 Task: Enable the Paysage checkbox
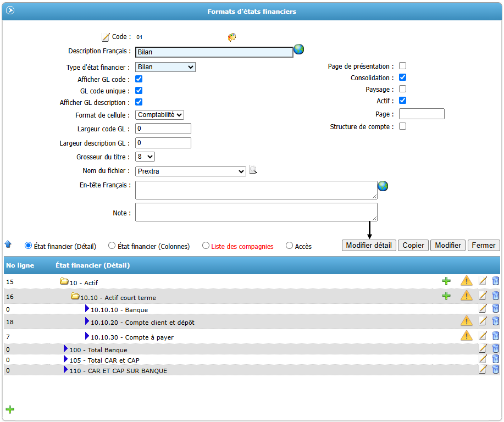402,89
